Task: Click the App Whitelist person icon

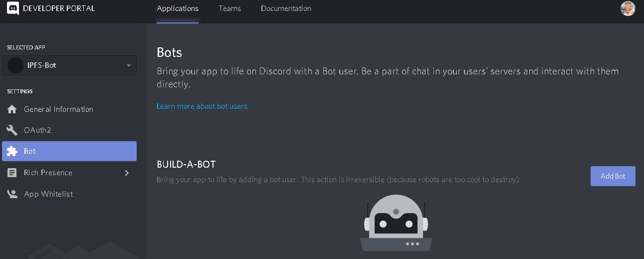Action: (x=12, y=194)
